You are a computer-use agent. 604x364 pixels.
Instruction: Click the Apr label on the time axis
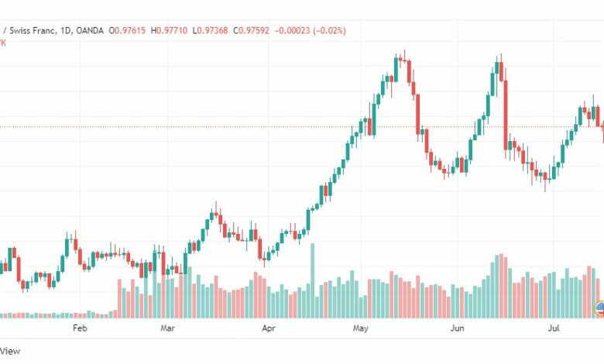pyautogui.click(x=269, y=328)
